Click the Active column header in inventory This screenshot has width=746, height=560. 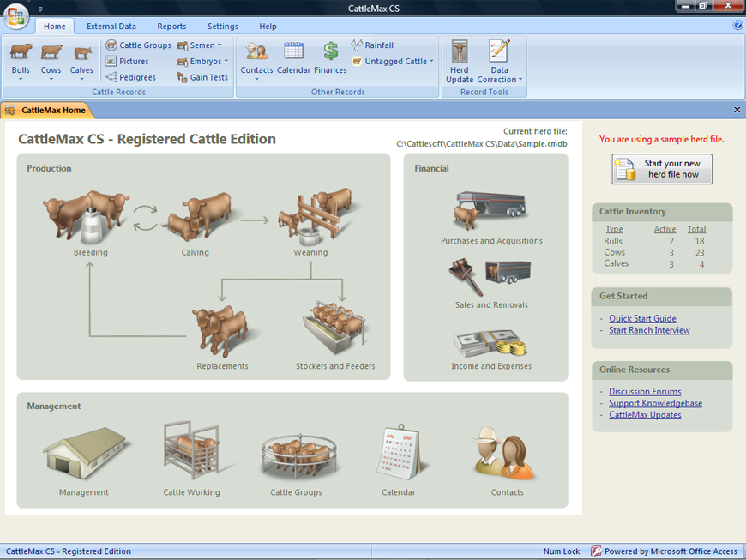(665, 229)
